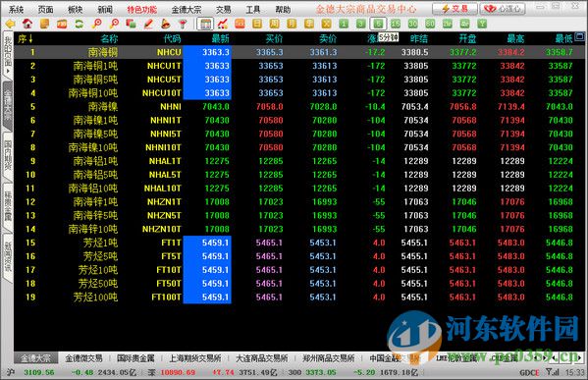Image resolution: width=588 pixels, height=380 pixels.
Task: Select the 30-minute green period icon
Action: click(x=412, y=24)
